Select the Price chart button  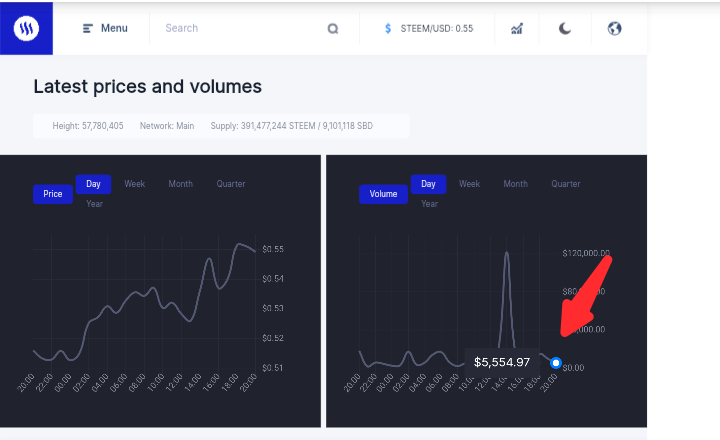pos(53,194)
